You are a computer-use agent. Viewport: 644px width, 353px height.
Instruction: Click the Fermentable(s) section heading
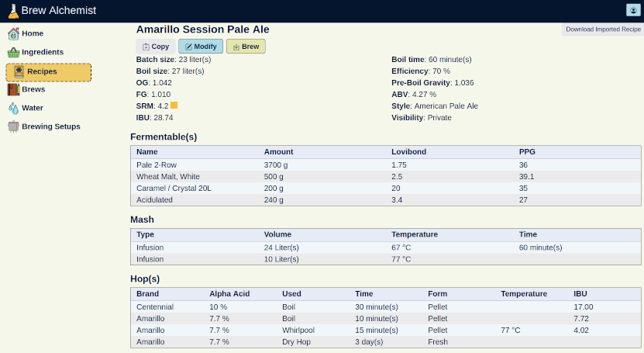point(164,137)
